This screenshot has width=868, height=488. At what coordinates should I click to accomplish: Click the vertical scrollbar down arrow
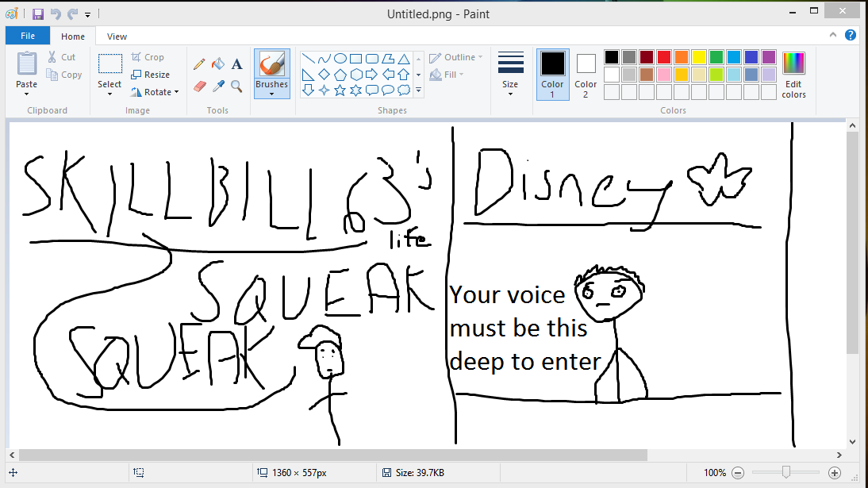pos(852,441)
